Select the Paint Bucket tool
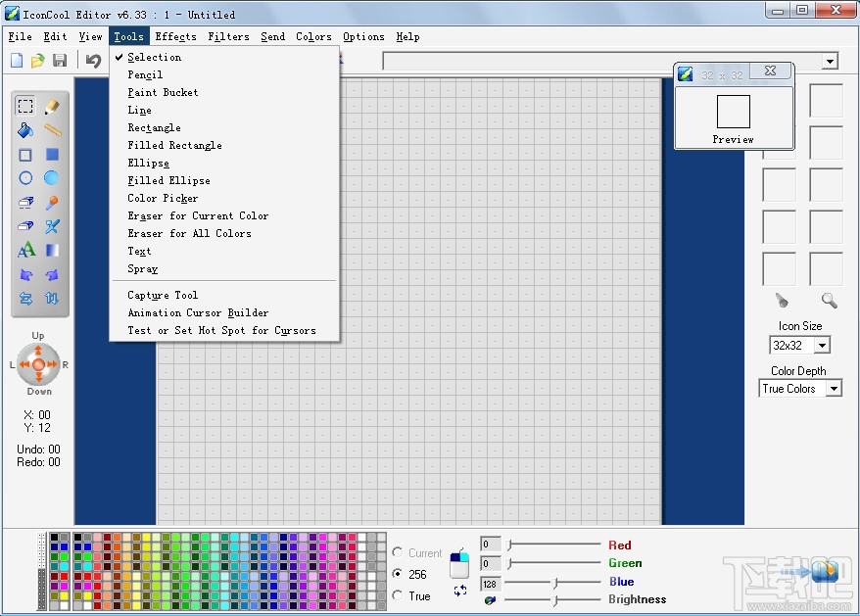The width and height of the screenshot is (860, 616). [163, 92]
